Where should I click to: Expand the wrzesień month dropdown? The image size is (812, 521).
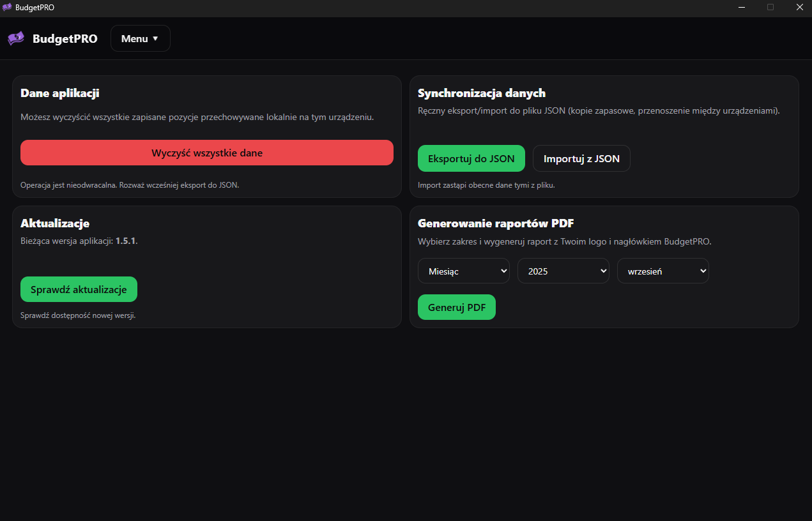click(663, 271)
